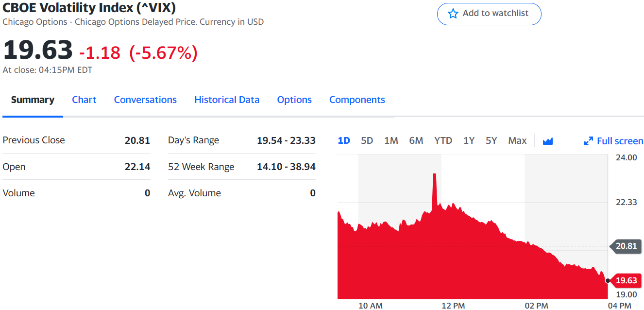Click the Full screen expand arrows icon
The image size is (644, 310).
[588, 141]
